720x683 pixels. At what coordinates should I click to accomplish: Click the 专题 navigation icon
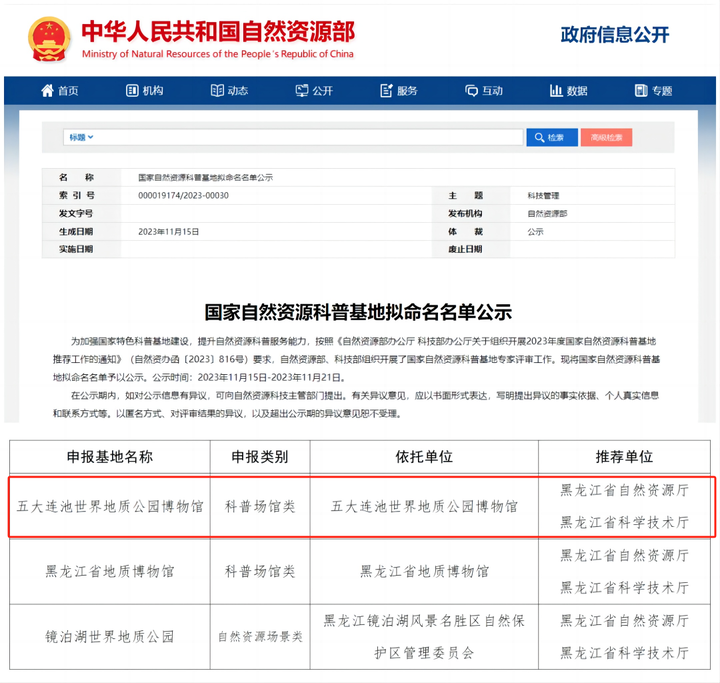(641, 90)
